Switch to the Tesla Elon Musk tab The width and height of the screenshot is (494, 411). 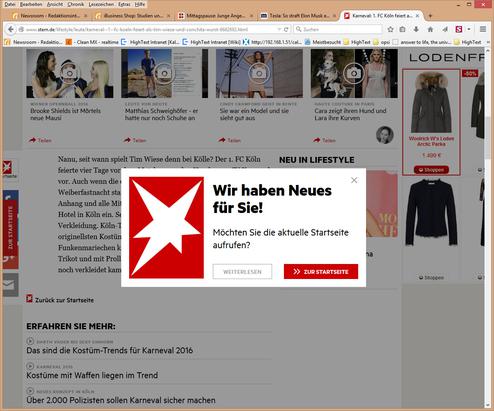pos(298,16)
